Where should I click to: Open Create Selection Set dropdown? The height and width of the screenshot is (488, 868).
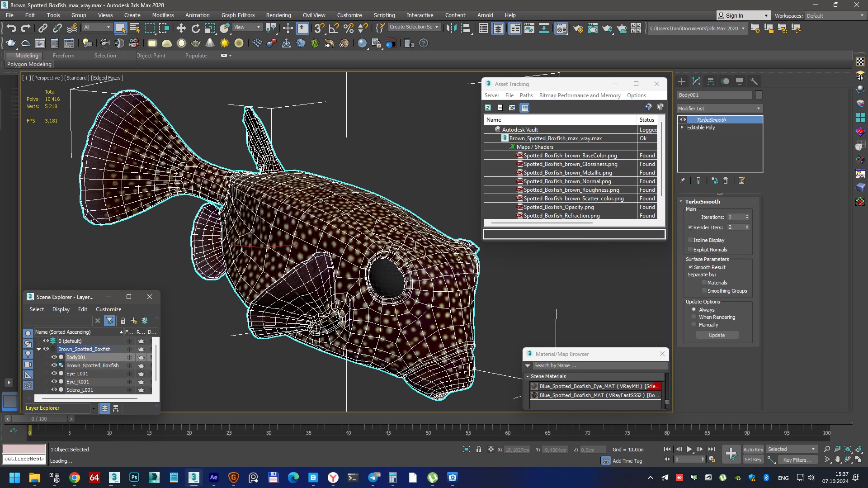tap(414, 27)
